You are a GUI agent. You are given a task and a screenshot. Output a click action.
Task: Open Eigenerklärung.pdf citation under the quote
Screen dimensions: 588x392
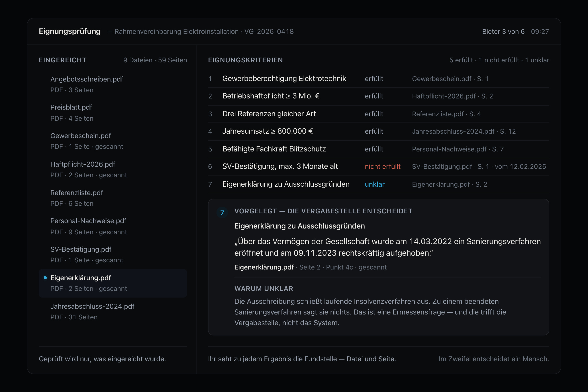264,267
